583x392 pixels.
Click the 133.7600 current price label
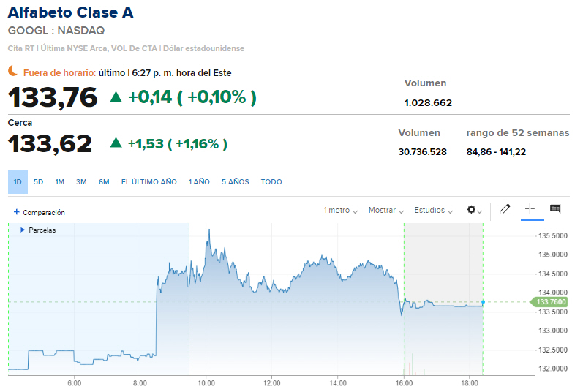pos(551,302)
